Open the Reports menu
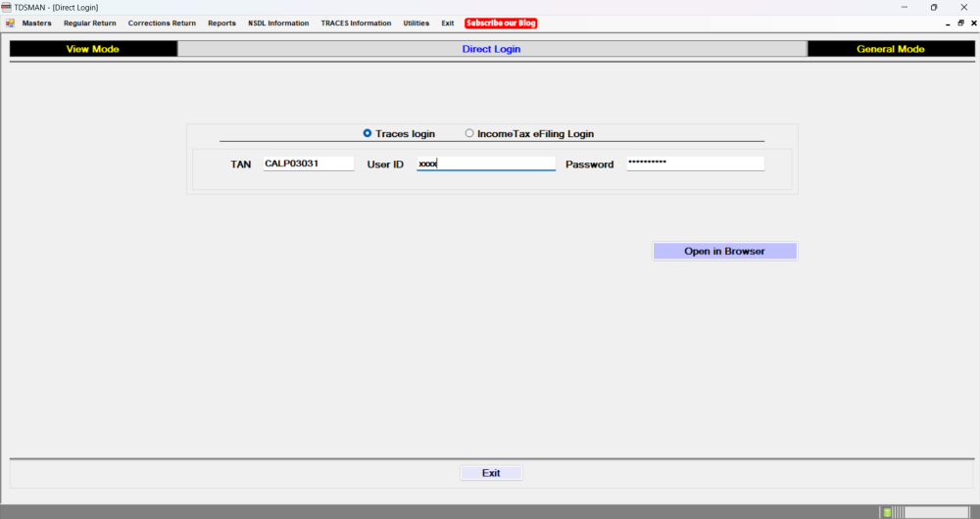This screenshot has width=980, height=519. [x=221, y=24]
